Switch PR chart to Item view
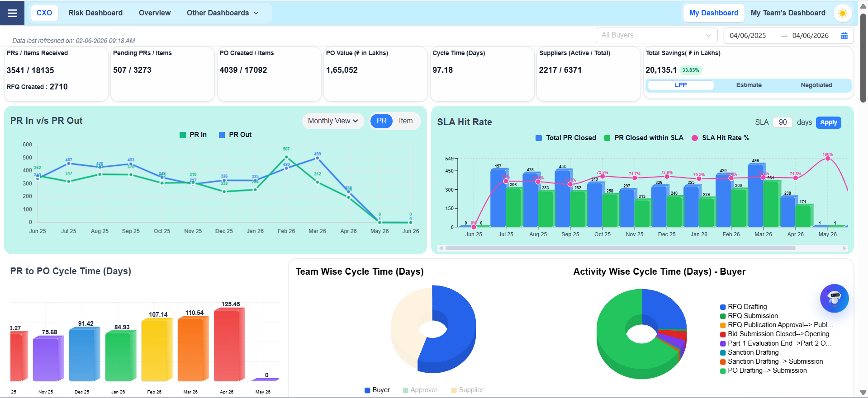The width and height of the screenshot is (868, 398). coord(406,121)
